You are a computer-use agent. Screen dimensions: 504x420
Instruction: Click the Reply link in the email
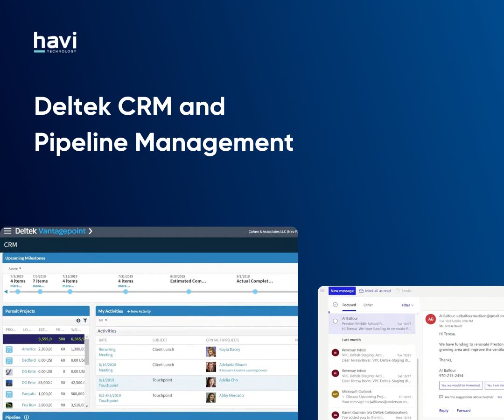(444, 410)
